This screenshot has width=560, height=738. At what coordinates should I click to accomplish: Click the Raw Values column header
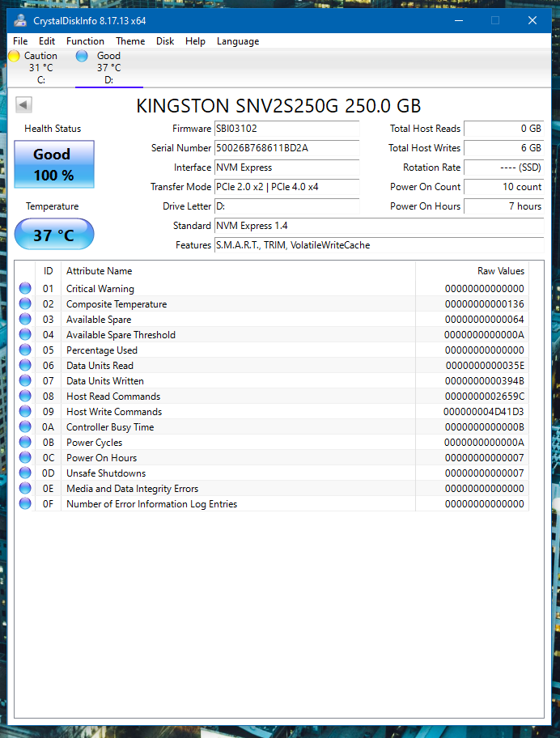pyautogui.click(x=472, y=271)
